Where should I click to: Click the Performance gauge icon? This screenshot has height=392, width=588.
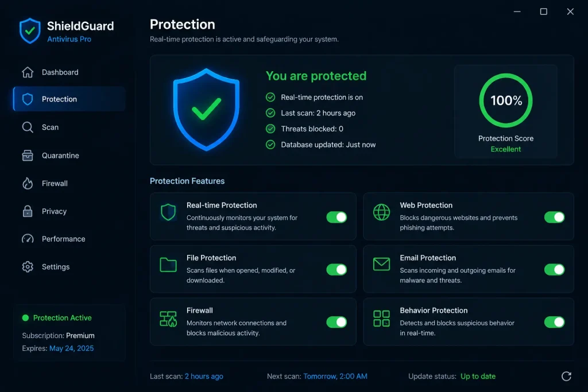(28, 239)
